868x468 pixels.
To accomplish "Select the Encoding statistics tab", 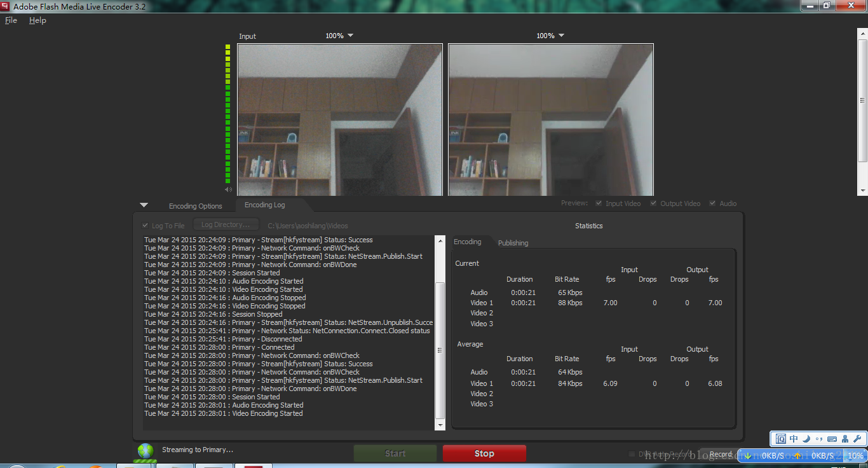I will (x=468, y=242).
